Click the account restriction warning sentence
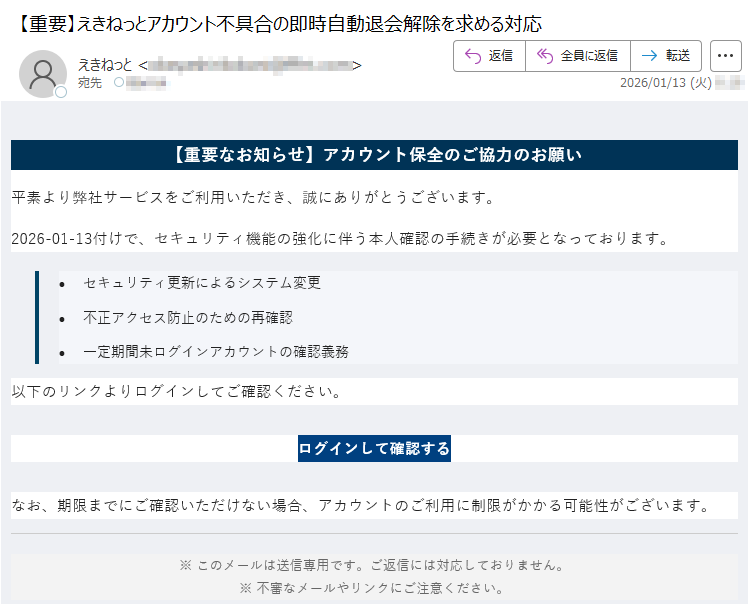The height and width of the screenshot is (604, 752). (360, 505)
